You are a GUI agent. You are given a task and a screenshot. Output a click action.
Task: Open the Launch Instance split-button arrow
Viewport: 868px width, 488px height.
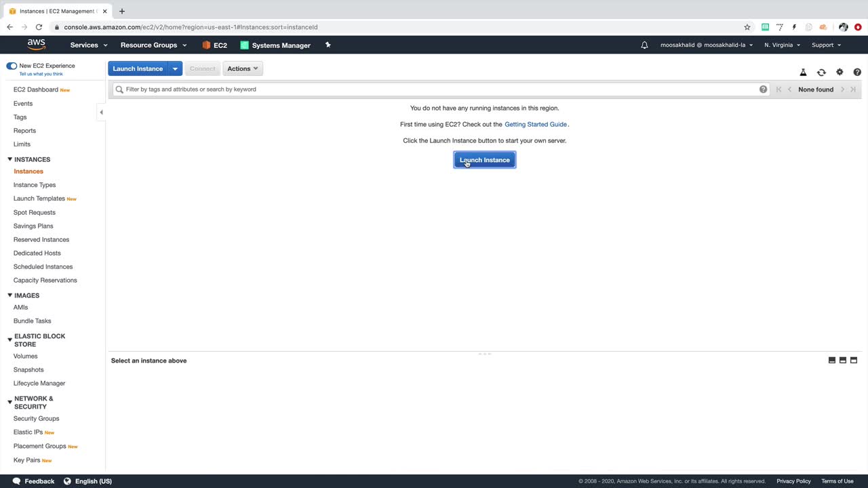point(175,68)
